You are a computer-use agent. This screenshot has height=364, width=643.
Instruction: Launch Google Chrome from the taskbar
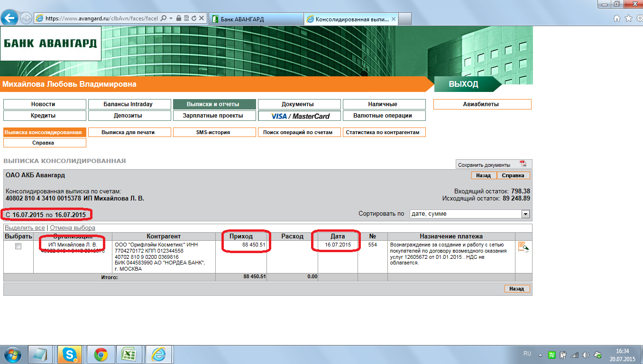pyautogui.click(x=100, y=354)
